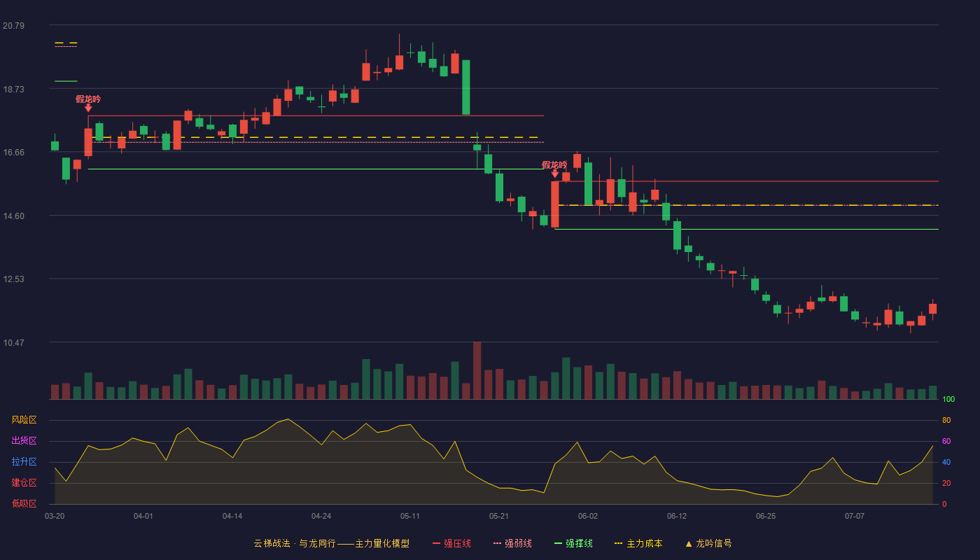
Task: Click the 建仓区 zone label
Action: pos(24,483)
